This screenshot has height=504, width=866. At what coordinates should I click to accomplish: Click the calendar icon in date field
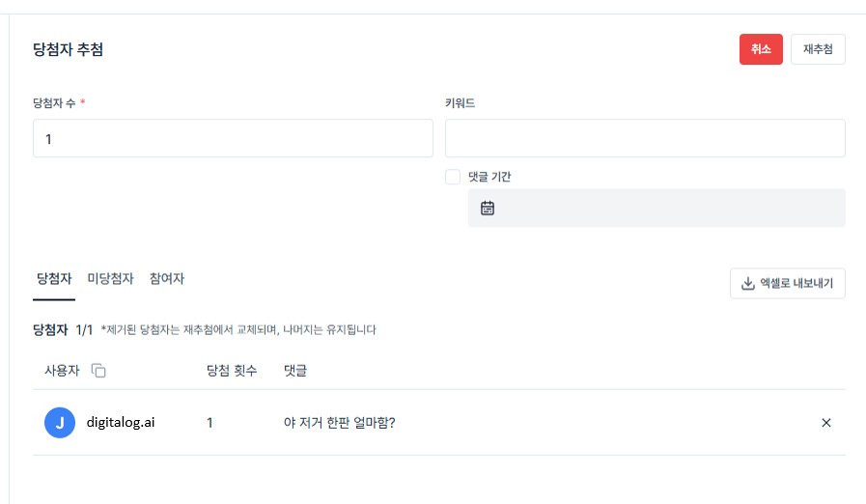[488, 208]
